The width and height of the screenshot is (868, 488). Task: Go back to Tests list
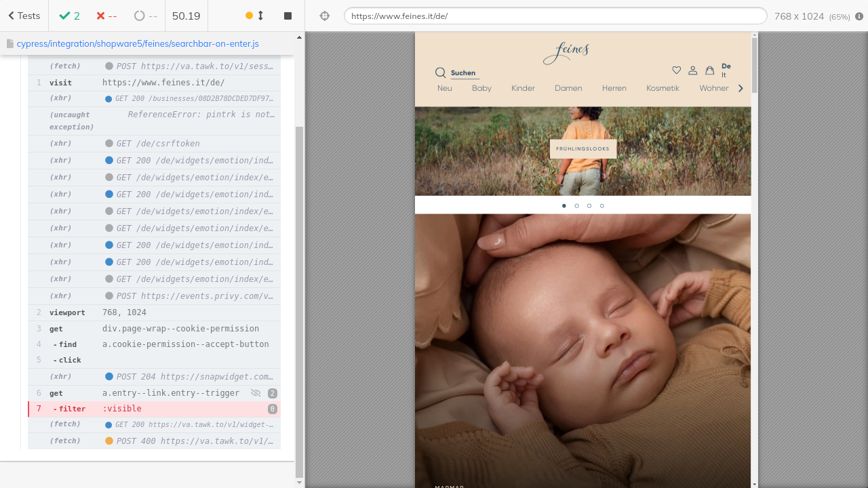24,16
